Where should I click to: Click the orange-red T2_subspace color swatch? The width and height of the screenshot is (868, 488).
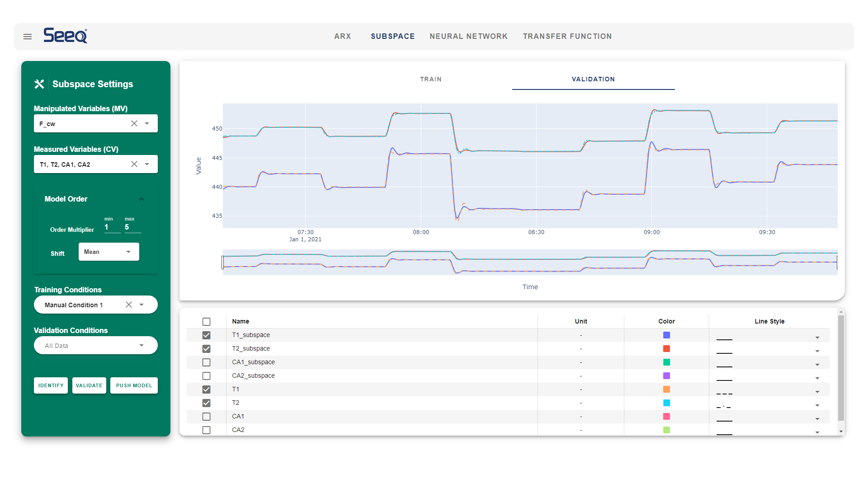coord(666,349)
